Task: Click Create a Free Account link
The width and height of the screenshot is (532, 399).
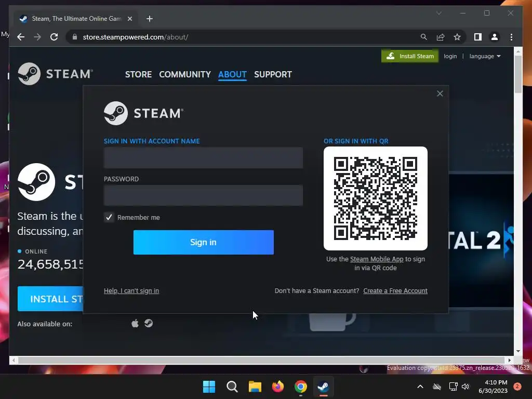Action: click(395, 291)
